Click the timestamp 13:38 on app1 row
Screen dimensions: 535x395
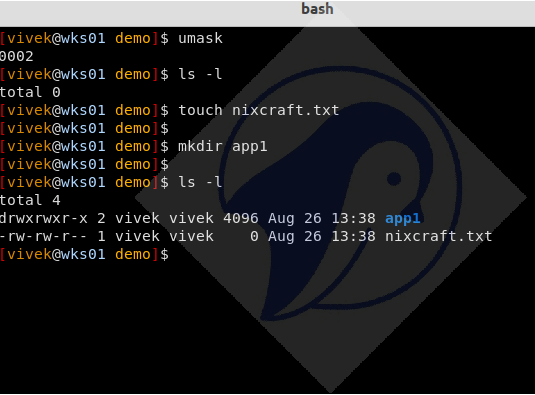[353, 218]
